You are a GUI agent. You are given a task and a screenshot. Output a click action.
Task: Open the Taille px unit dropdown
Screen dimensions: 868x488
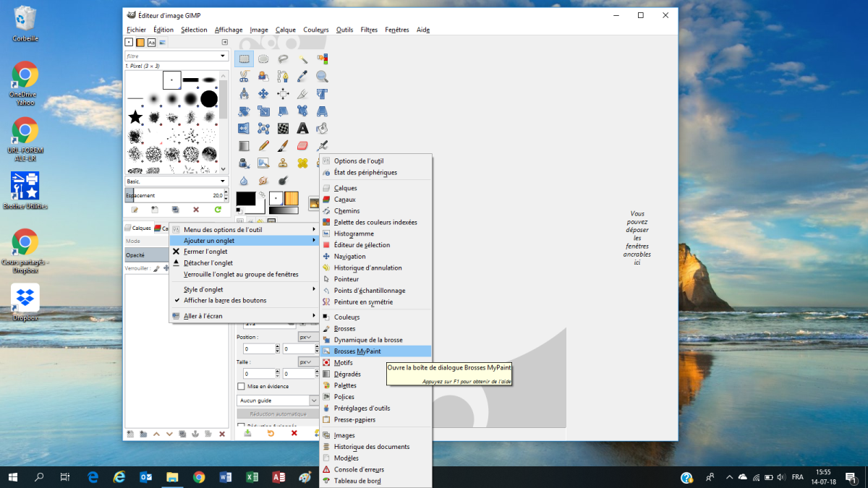pyautogui.click(x=307, y=361)
